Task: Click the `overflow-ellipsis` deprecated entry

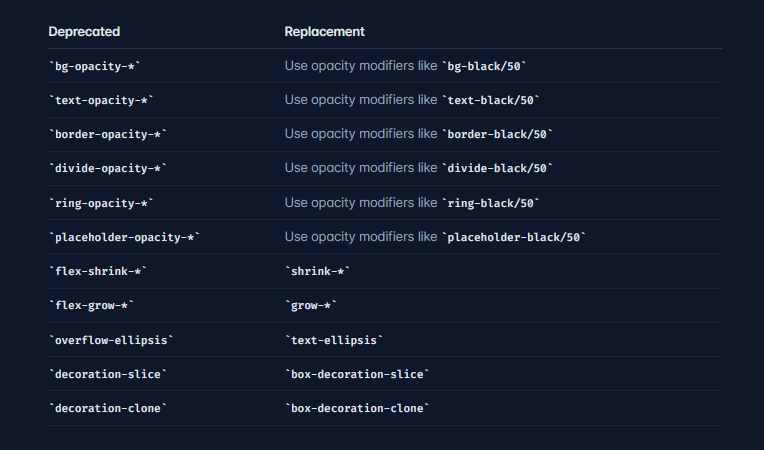Action: pyautogui.click(x=111, y=339)
